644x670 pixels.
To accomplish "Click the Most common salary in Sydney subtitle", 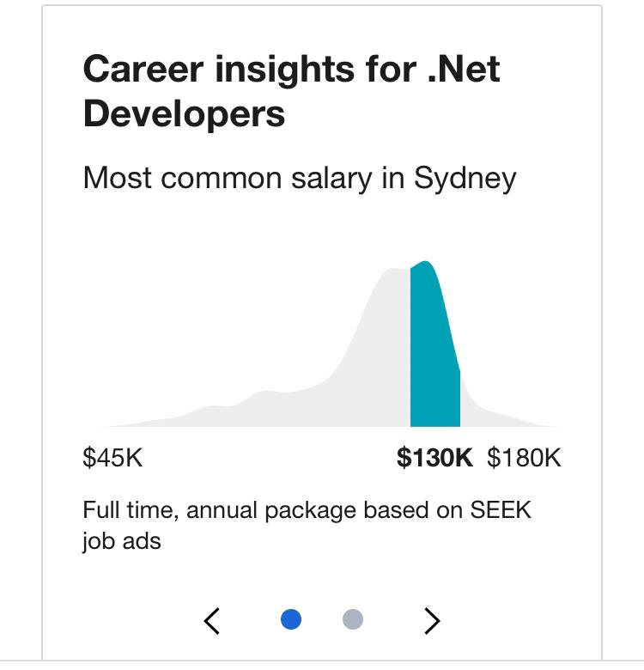I will (300, 178).
